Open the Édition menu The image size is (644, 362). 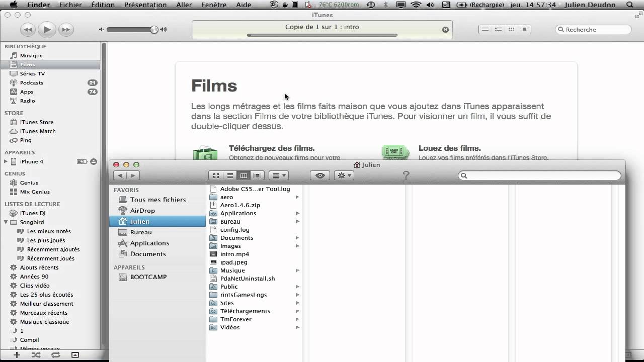coord(103,5)
